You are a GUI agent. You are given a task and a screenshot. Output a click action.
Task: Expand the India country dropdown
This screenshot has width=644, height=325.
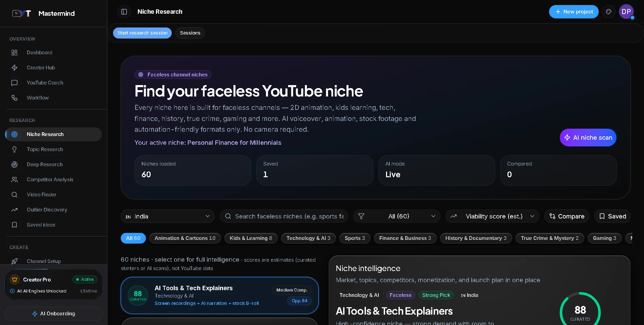pos(168,216)
